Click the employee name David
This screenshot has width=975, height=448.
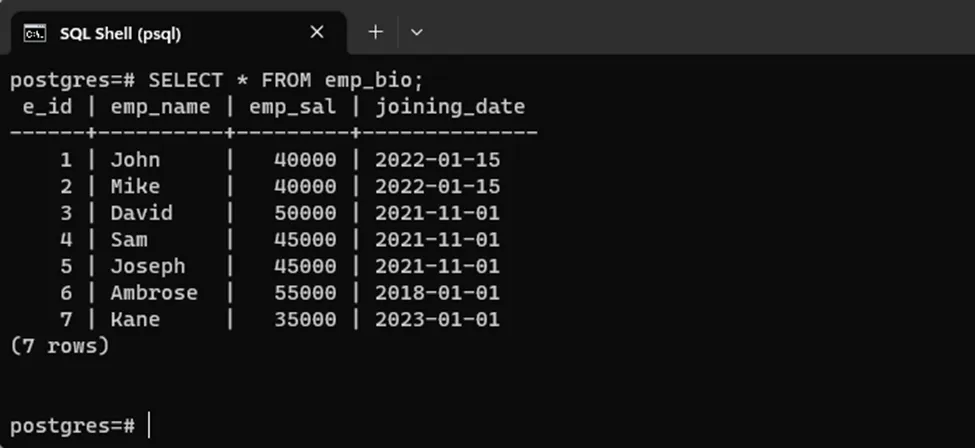tap(141, 213)
